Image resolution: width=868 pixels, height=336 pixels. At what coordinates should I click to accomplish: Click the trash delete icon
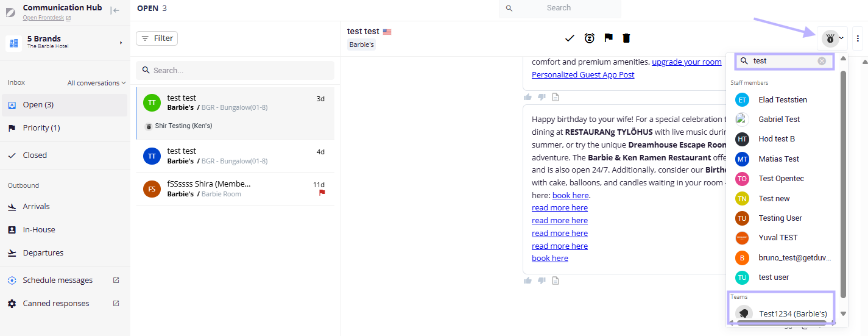(626, 38)
